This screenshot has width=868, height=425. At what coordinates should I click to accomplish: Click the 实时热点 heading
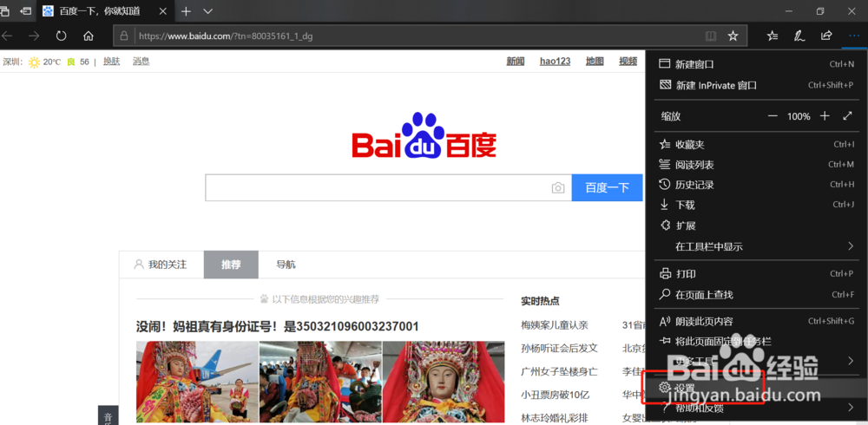coord(540,301)
